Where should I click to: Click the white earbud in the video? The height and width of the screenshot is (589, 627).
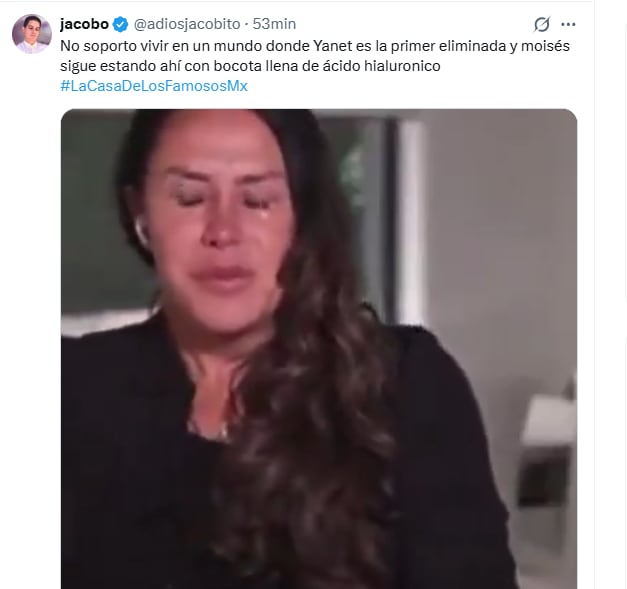click(x=141, y=230)
